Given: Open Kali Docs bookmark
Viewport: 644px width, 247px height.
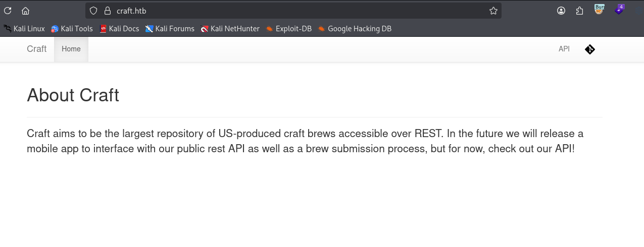Looking at the screenshot, I should click(119, 29).
